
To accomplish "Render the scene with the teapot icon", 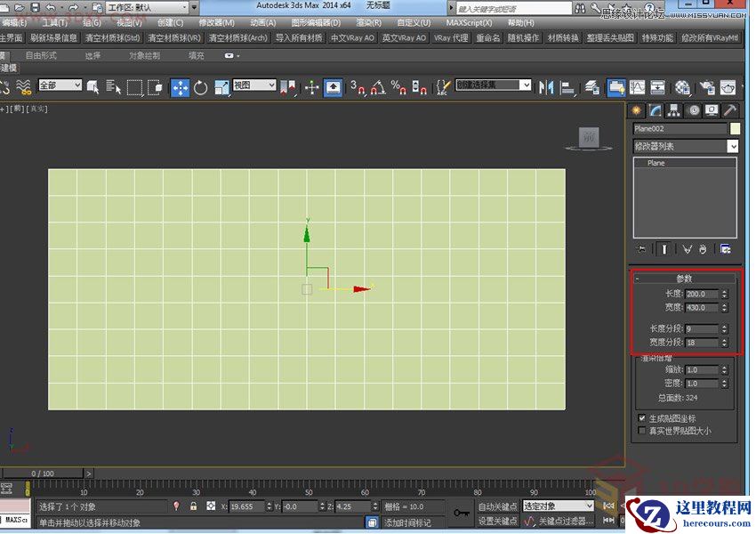I will [728, 87].
